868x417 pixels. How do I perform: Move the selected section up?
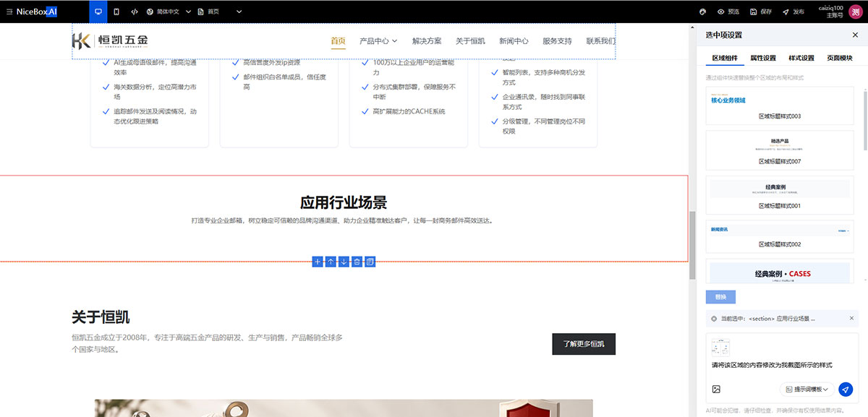coord(331,261)
